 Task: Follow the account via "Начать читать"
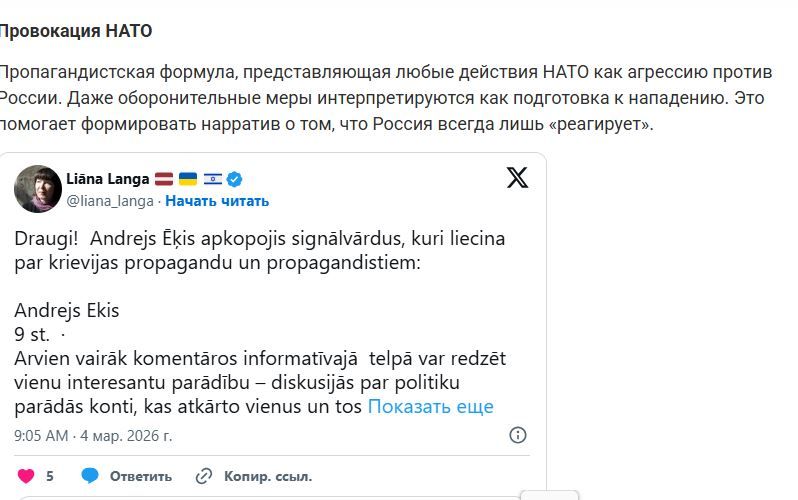tap(217, 201)
